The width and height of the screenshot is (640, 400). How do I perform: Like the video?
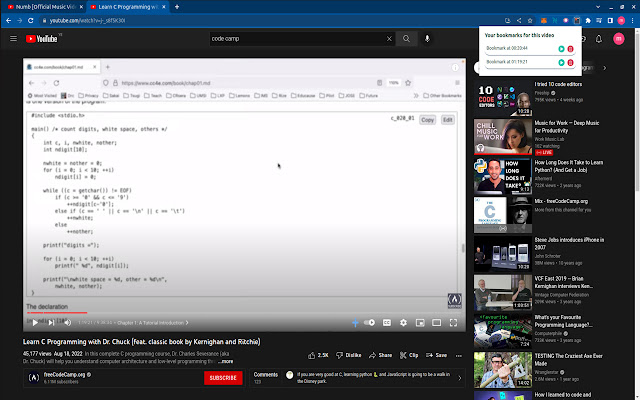point(319,356)
